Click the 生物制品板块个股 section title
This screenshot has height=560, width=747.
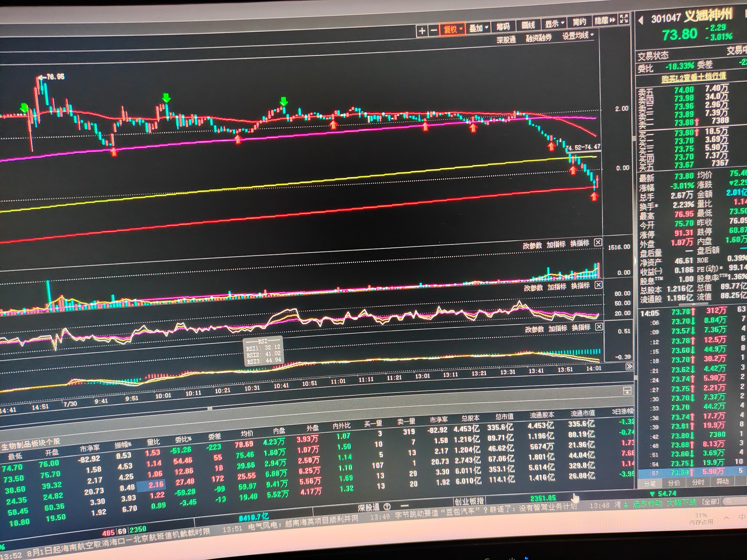(31, 444)
